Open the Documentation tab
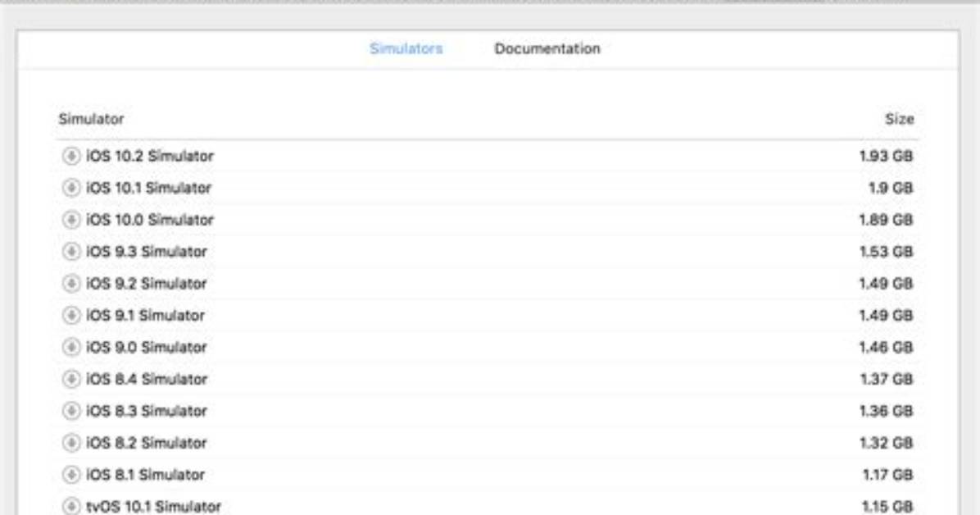This screenshot has width=980, height=515. 547,49
